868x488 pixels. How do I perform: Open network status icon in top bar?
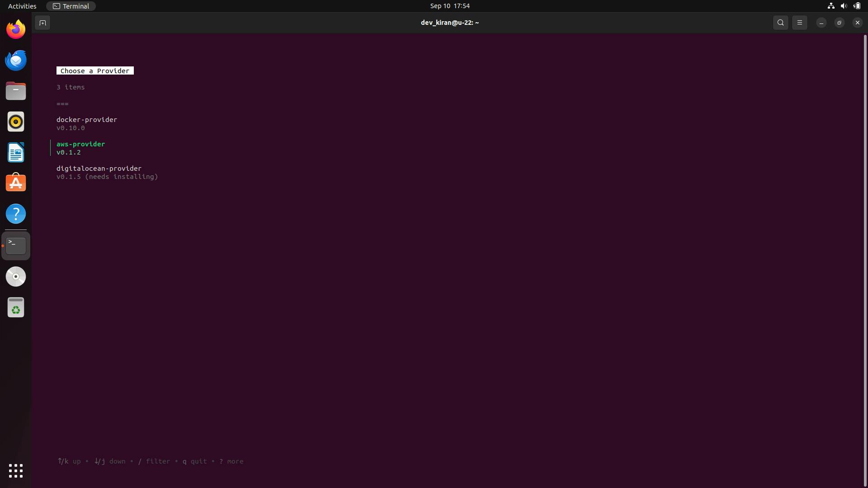point(831,6)
